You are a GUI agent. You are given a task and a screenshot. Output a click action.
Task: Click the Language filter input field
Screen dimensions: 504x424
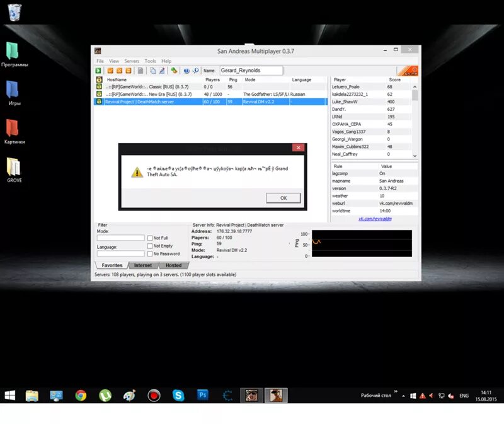(120, 253)
